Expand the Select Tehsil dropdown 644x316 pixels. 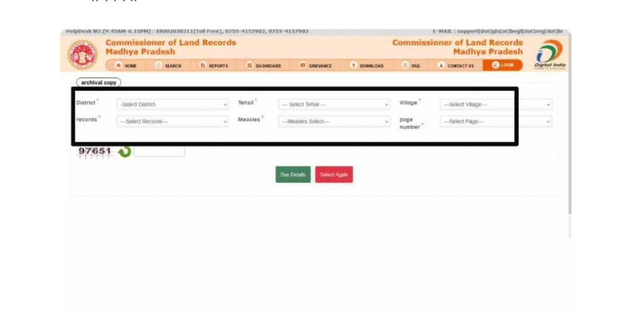pyautogui.click(x=335, y=104)
